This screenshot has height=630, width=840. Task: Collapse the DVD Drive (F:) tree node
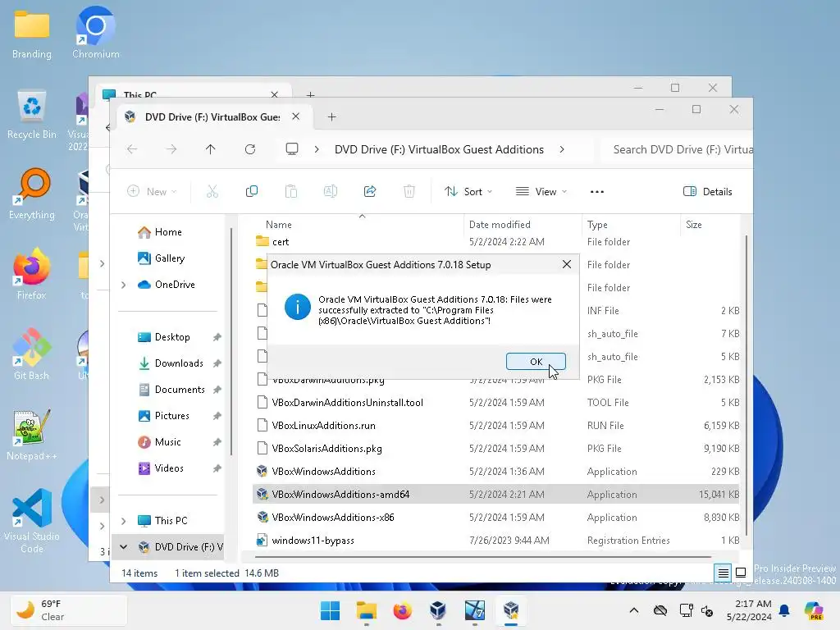click(x=124, y=547)
